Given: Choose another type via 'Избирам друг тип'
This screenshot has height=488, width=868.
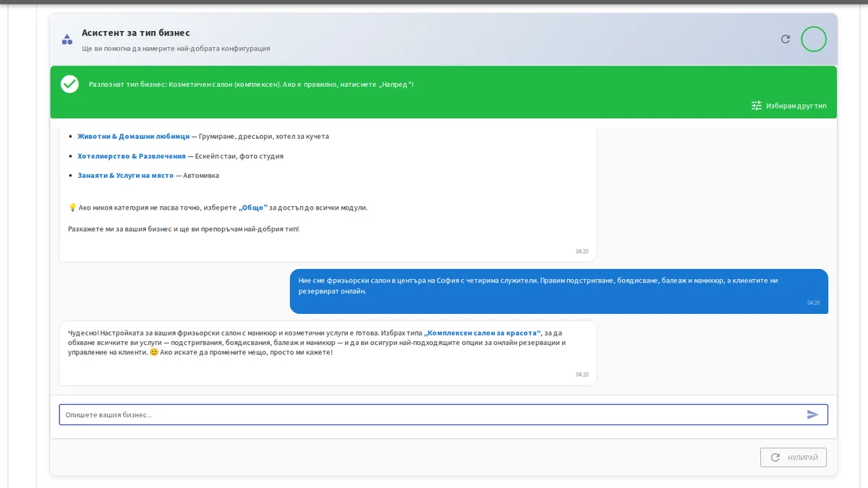Looking at the screenshot, I should pyautogui.click(x=789, y=106).
